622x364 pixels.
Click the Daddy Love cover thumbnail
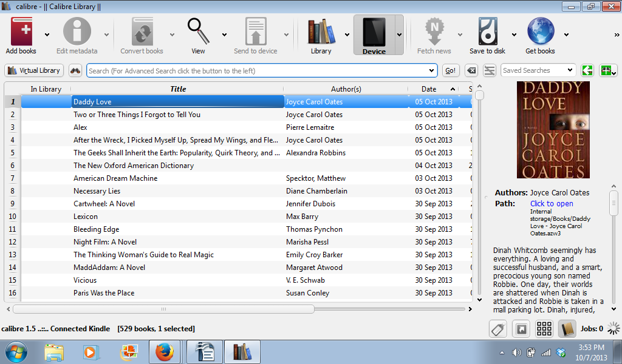tap(553, 130)
